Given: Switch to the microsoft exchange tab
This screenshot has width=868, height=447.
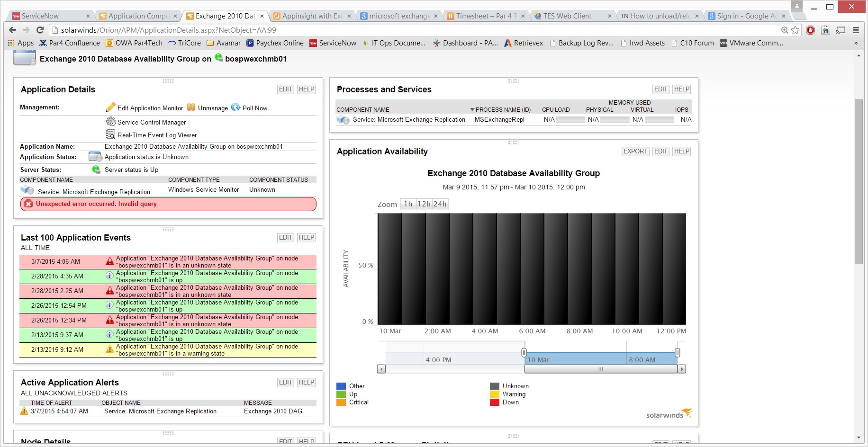Looking at the screenshot, I should [x=398, y=16].
